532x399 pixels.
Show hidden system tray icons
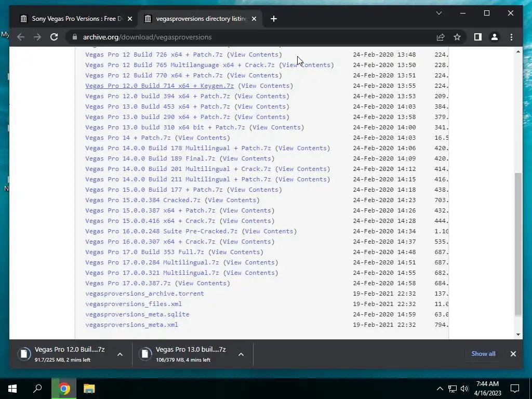[440, 389]
